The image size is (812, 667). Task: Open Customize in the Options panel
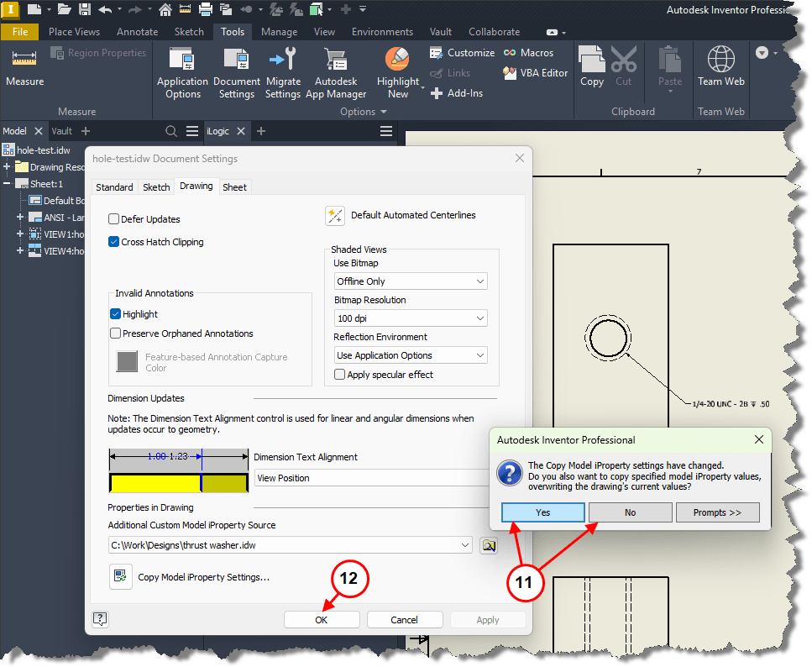pyautogui.click(x=462, y=53)
